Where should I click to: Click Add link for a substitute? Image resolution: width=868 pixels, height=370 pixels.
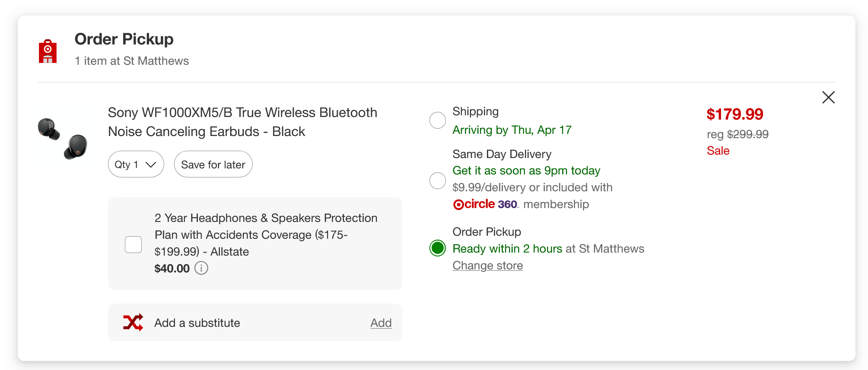381,323
